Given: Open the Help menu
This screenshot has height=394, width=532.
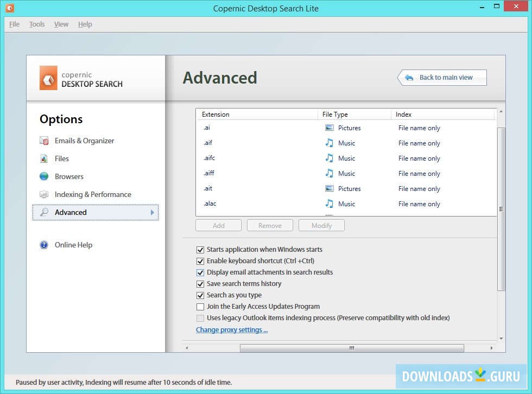Looking at the screenshot, I should tap(85, 24).
